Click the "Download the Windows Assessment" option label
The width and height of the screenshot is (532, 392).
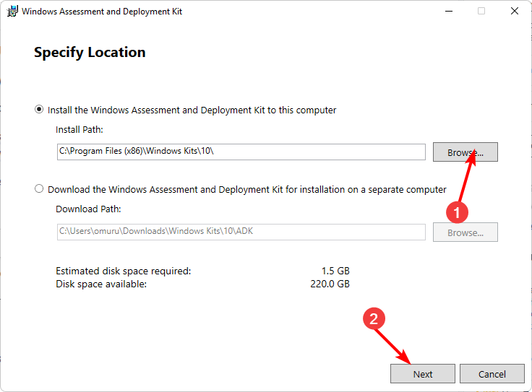246,190
